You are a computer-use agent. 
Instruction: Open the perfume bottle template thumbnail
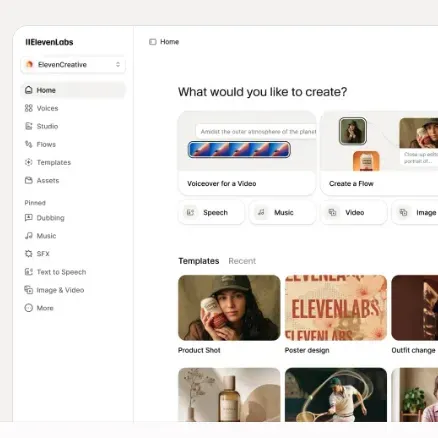229,395
